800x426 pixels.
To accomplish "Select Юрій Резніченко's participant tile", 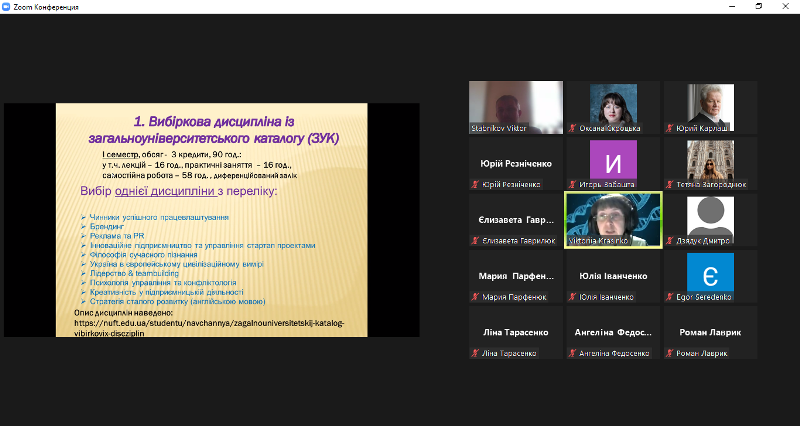I will point(516,163).
